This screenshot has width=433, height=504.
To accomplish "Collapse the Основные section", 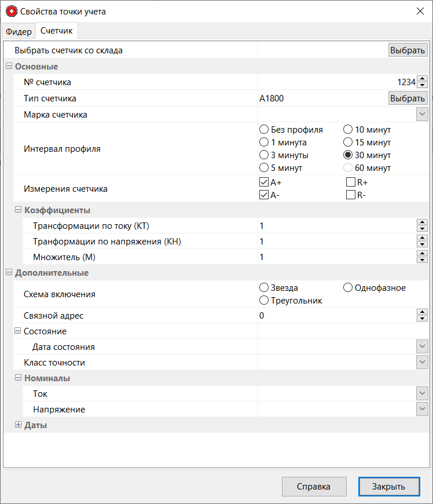I will pyautogui.click(x=9, y=66).
